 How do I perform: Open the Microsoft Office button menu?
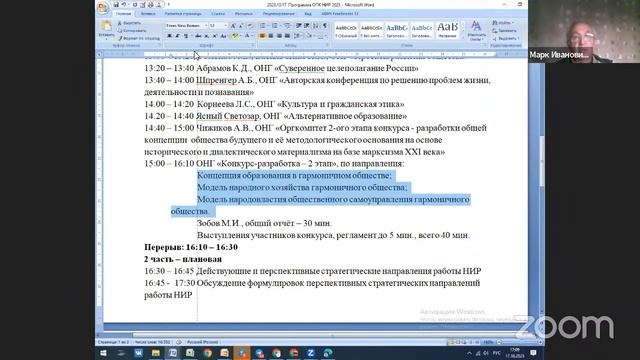[103, 7]
